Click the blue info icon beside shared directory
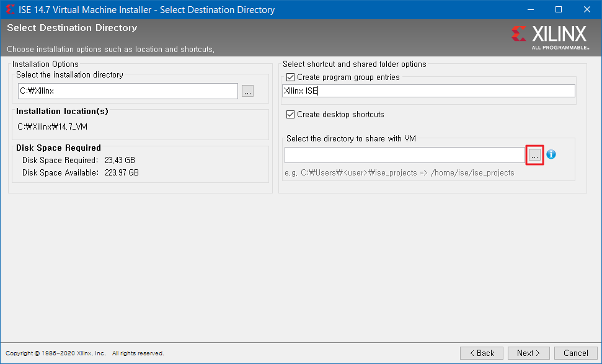 click(x=551, y=154)
